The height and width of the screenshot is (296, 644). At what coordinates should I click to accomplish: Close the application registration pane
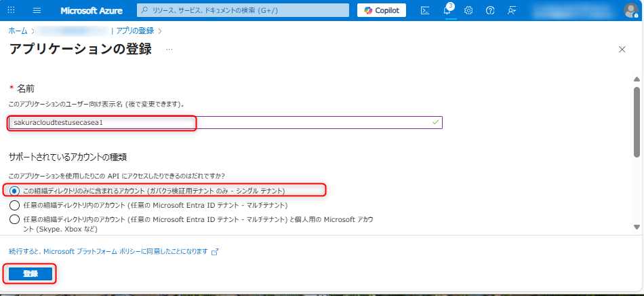(622, 50)
